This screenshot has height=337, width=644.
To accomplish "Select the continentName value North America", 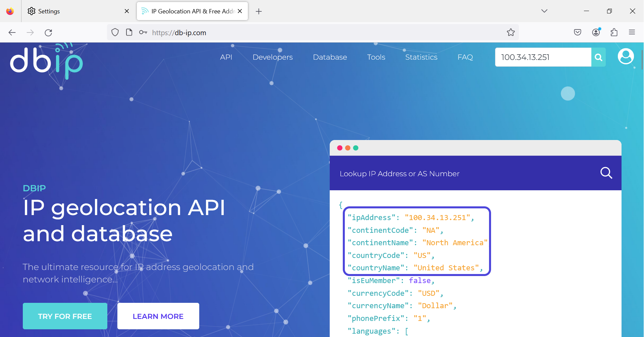I will 455,243.
